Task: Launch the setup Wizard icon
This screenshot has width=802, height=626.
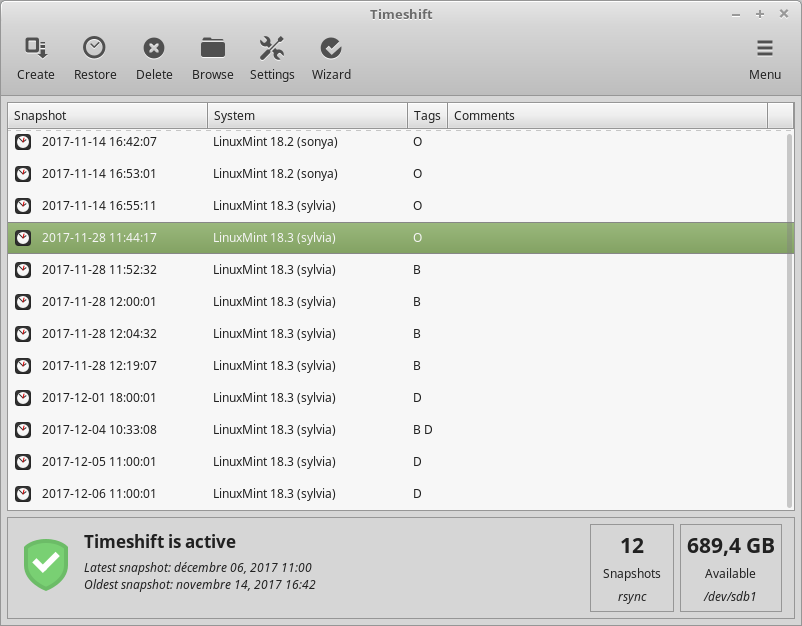Action: 331,48
